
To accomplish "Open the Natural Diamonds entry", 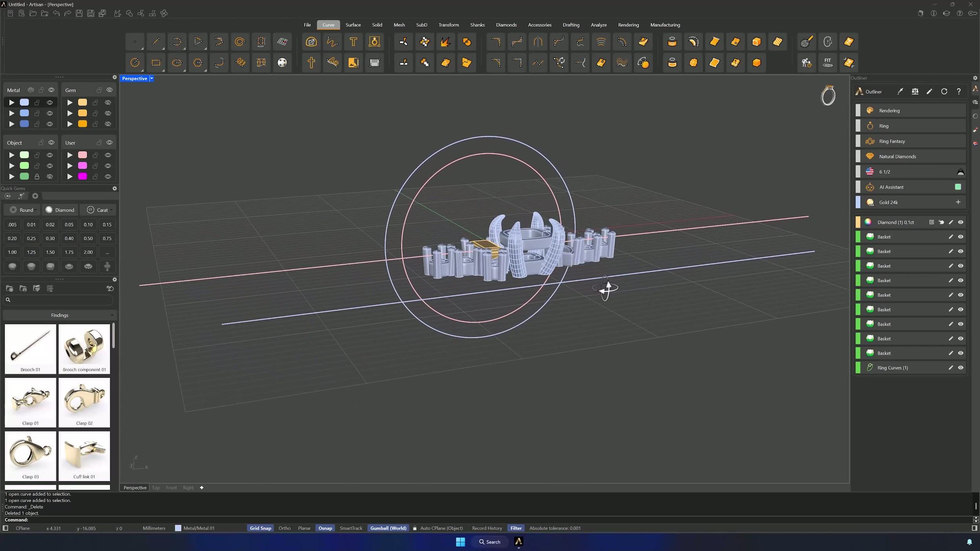I will click(x=910, y=156).
